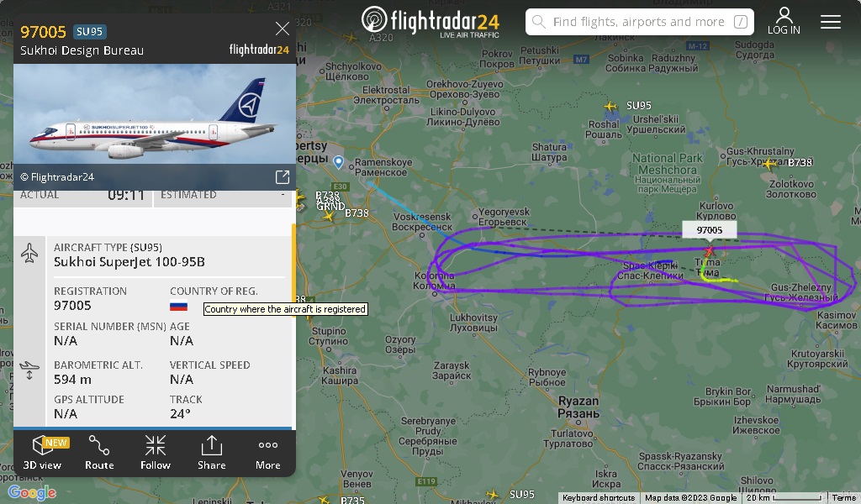The height and width of the screenshot is (504, 861).
Task: Select the B738 plane near Gus-Khrustalny
Action: click(x=770, y=163)
